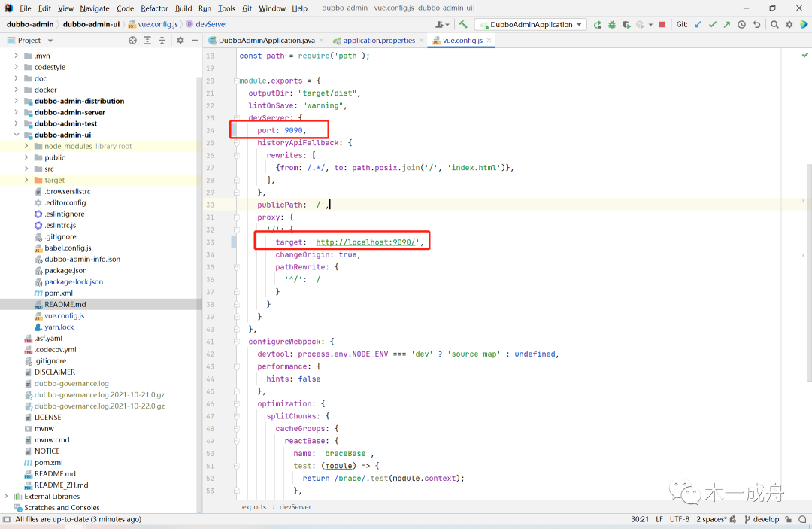Click the code-with-me user icon in the toolbar
812x529 pixels.
click(x=442, y=24)
